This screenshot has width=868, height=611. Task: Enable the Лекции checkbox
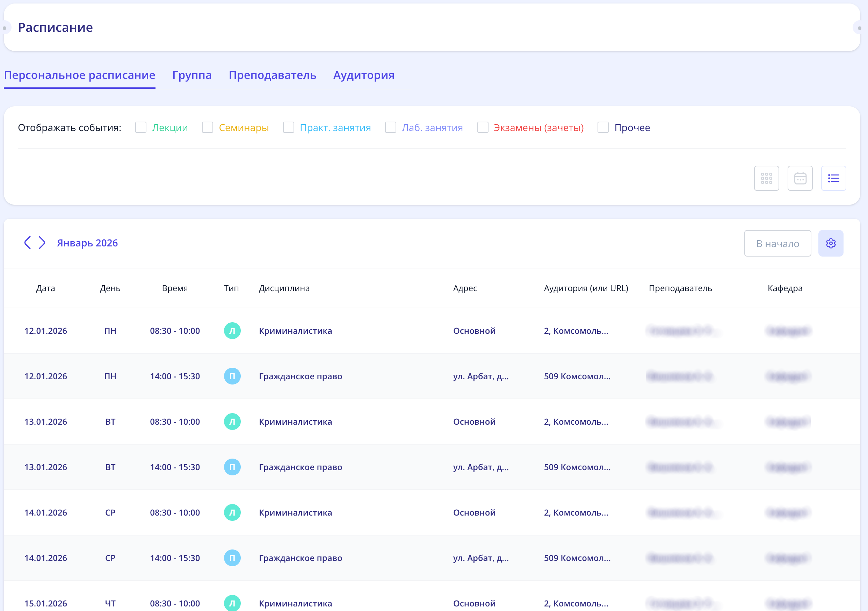point(140,128)
